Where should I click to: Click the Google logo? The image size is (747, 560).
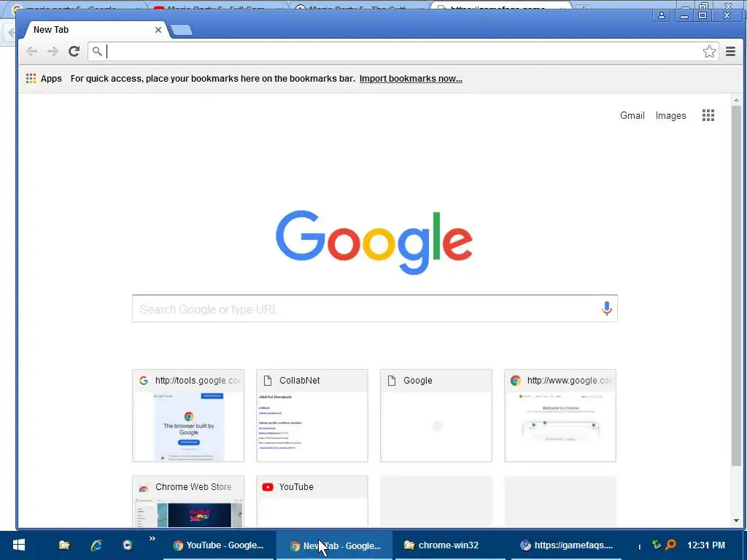pos(374,242)
